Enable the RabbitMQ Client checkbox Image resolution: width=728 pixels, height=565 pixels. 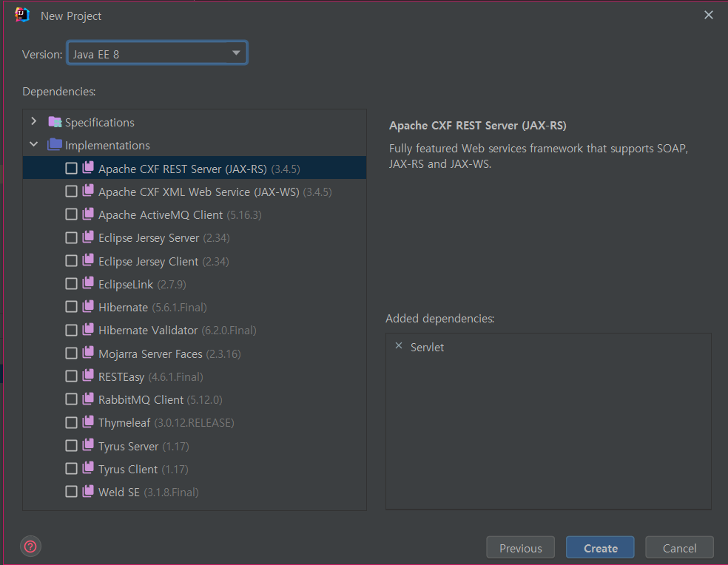pyautogui.click(x=71, y=399)
